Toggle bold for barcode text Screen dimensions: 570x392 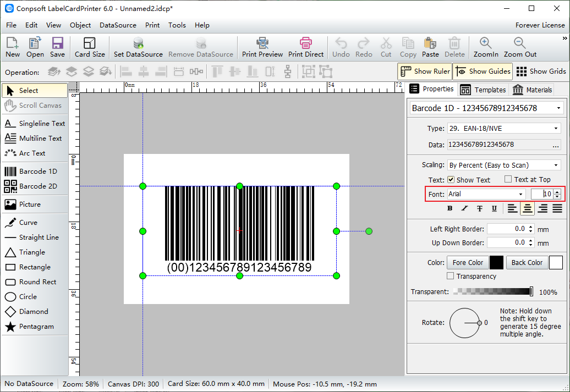[x=450, y=208]
